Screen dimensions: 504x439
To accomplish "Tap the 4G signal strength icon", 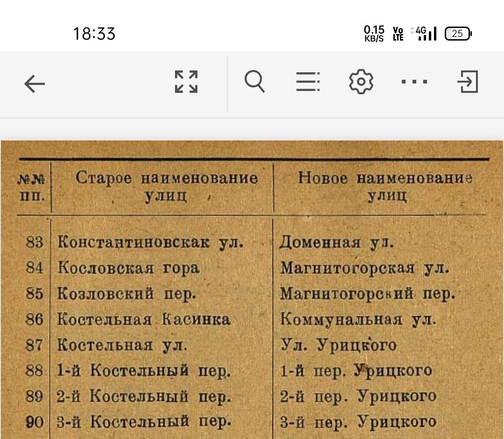I will (424, 34).
